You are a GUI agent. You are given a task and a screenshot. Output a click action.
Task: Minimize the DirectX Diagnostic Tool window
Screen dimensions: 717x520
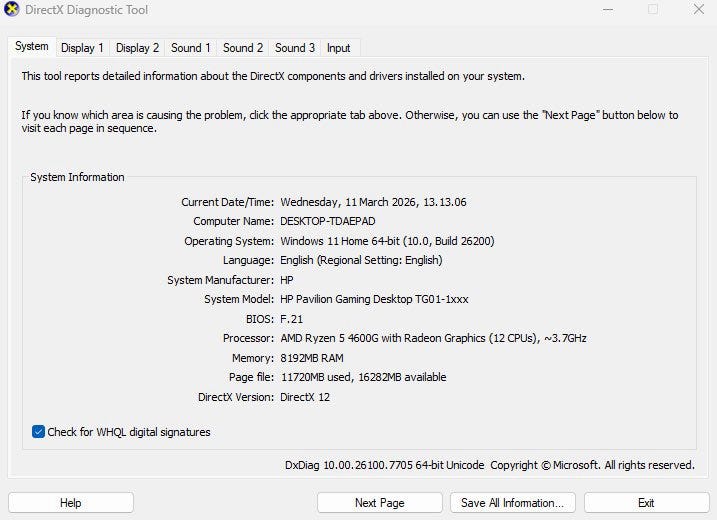coord(608,9)
